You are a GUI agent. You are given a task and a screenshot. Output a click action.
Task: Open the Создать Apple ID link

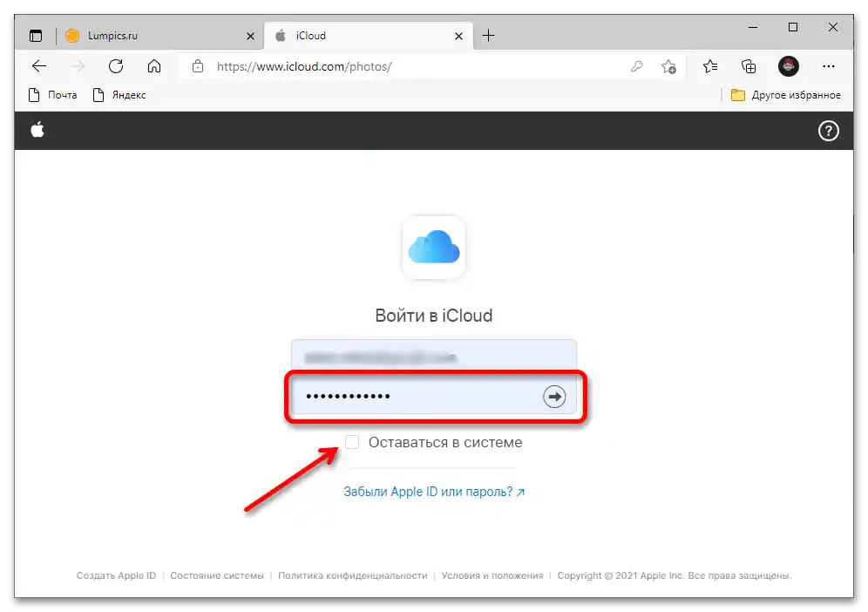(x=116, y=575)
